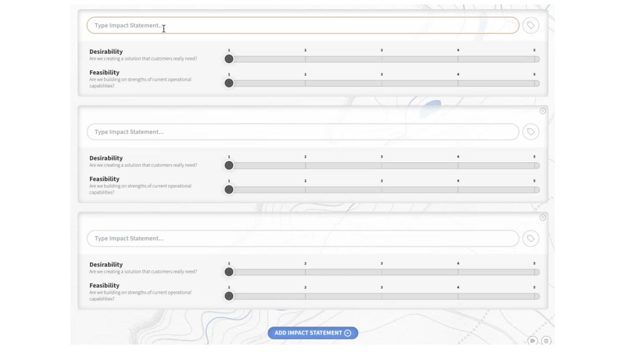
Task: Click the tag icon beside third impact statement
Action: tap(530, 238)
